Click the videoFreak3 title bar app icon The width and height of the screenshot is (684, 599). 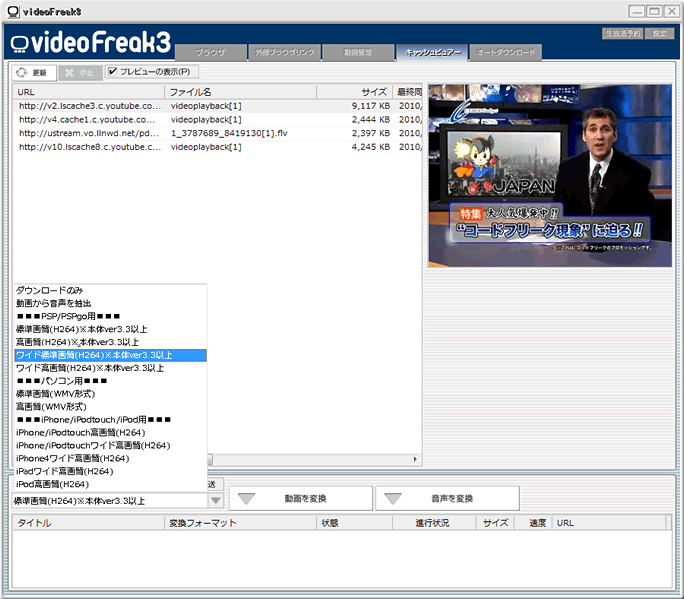pos(11,11)
